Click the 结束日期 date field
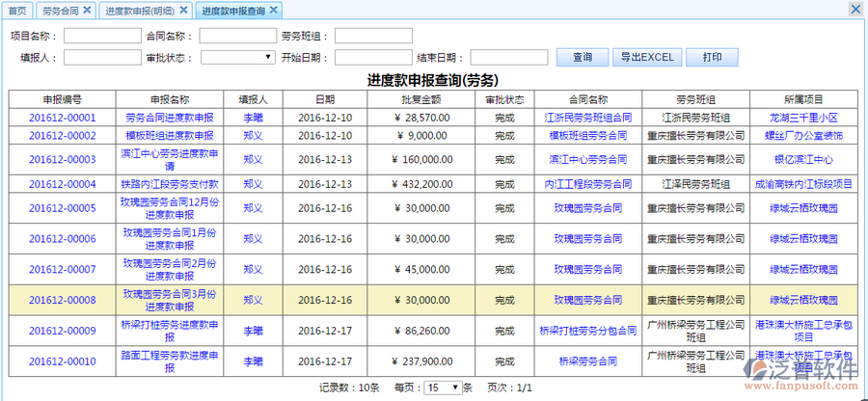The width and height of the screenshot is (868, 401). [x=509, y=57]
